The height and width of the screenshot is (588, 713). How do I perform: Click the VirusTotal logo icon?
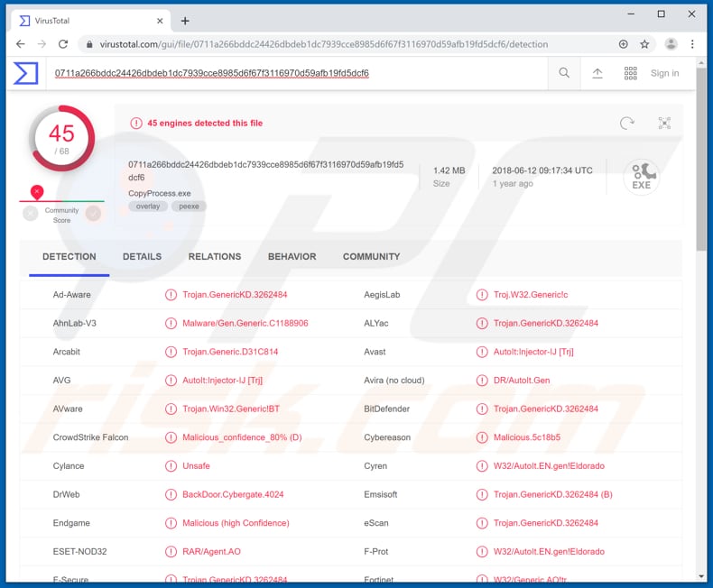[26, 73]
